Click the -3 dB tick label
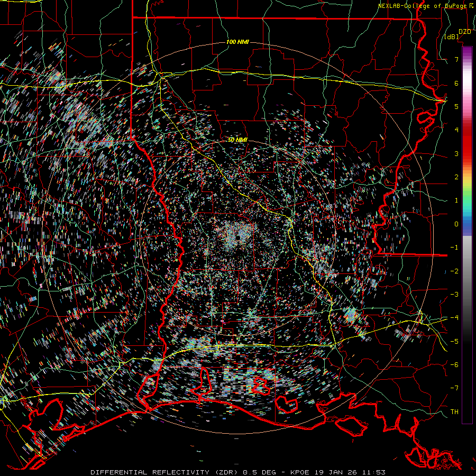Image resolution: width=476 pixels, height=476 pixels. 454,295
